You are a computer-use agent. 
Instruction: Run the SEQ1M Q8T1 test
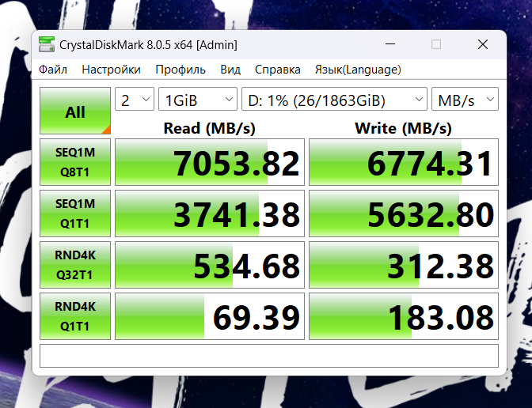[x=75, y=162]
